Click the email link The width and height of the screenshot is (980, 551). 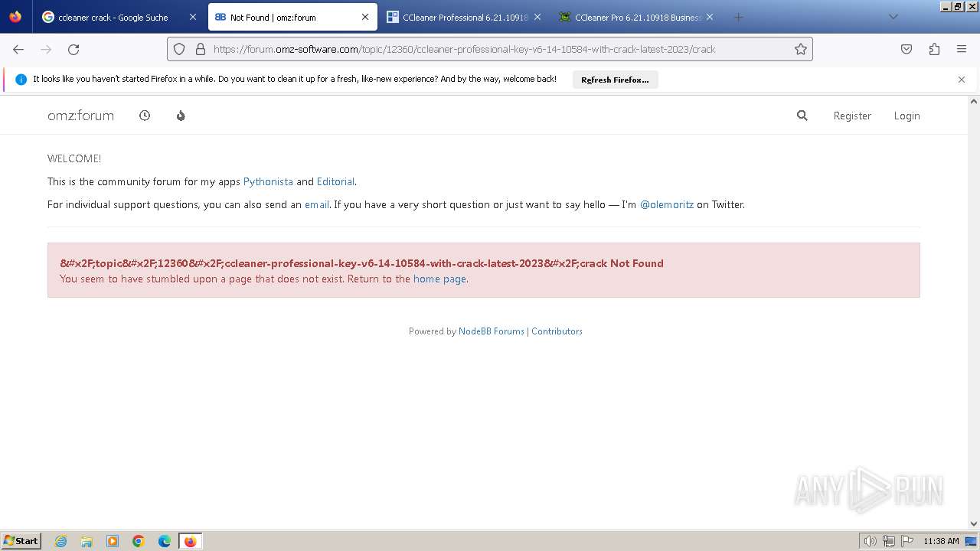pyautogui.click(x=317, y=204)
